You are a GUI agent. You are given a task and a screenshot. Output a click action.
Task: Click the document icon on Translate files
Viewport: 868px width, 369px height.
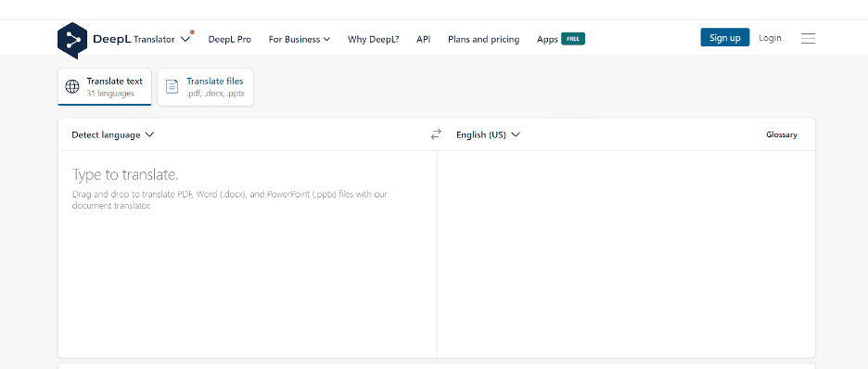click(x=172, y=87)
